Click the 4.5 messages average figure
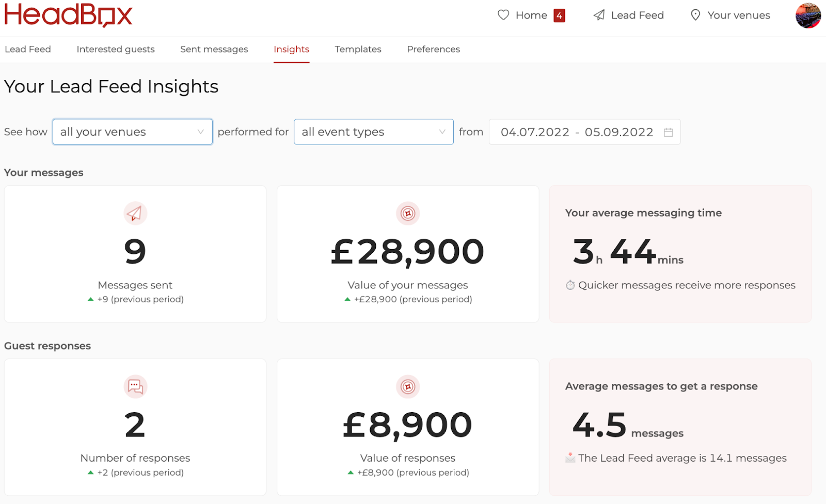826x504 pixels. (628, 425)
